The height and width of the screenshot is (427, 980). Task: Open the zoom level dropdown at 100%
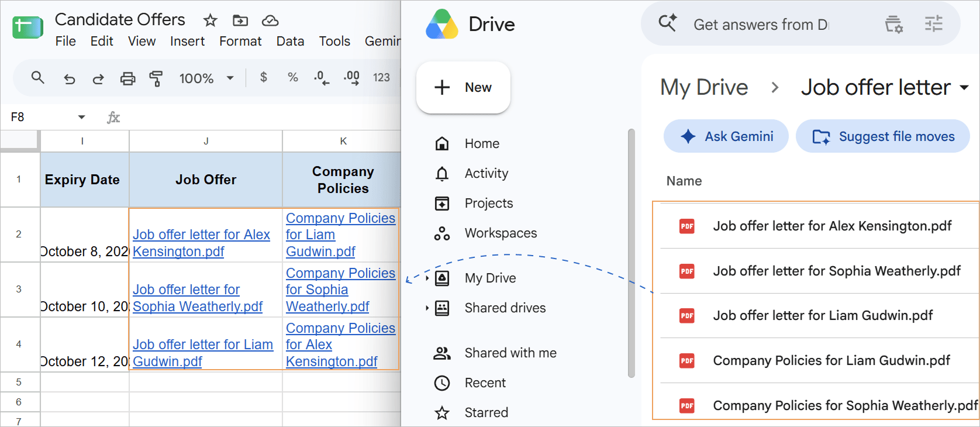click(206, 78)
